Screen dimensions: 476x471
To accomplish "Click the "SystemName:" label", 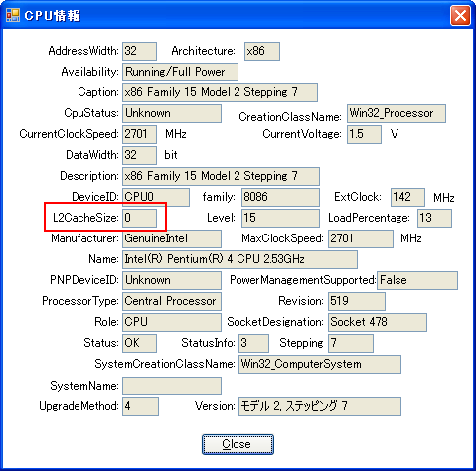I will [x=84, y=386].
